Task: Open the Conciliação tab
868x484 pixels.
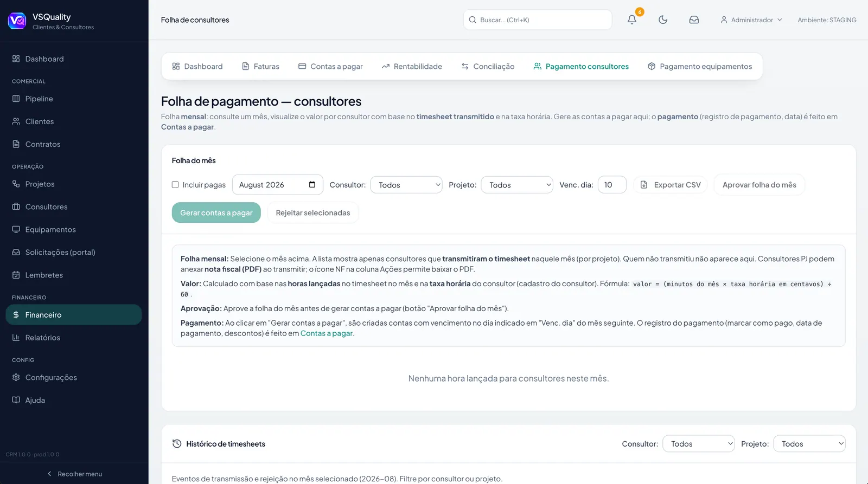Action: pyautogui.click(x=488, y=67)
